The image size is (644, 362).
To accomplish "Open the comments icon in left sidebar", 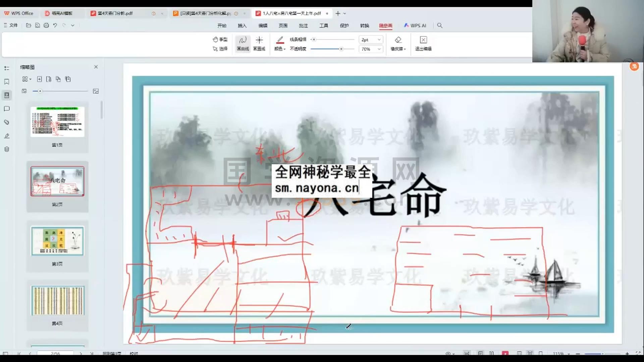I will point(7,109).
